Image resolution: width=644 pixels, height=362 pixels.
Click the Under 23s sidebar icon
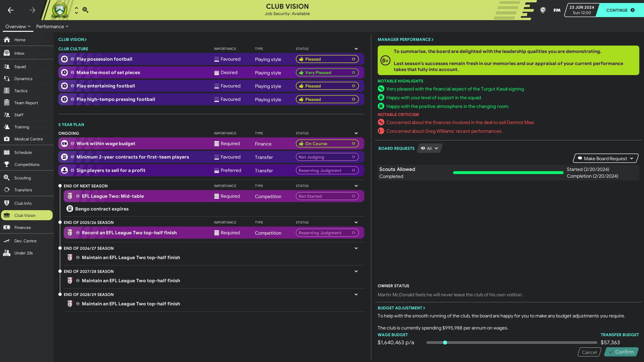coord(7,253)
